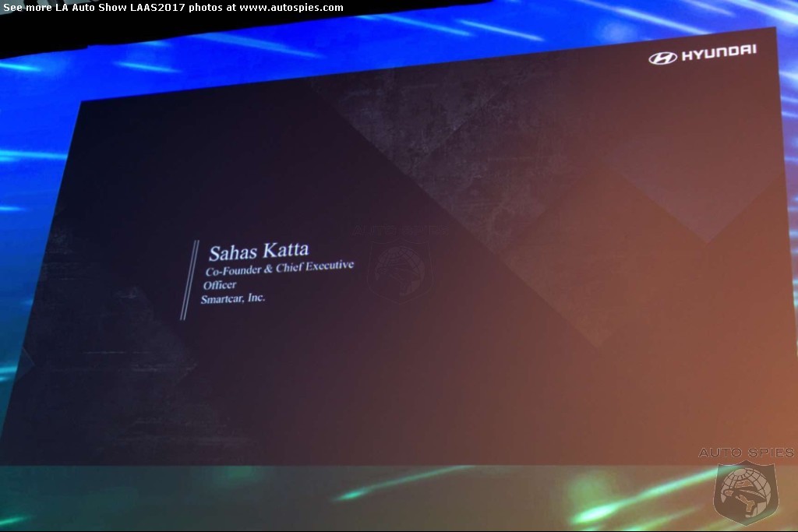Click the black area under the top caption
Image resolution: width=798 pixels, height=532 pixels.
tap(156, 31)
